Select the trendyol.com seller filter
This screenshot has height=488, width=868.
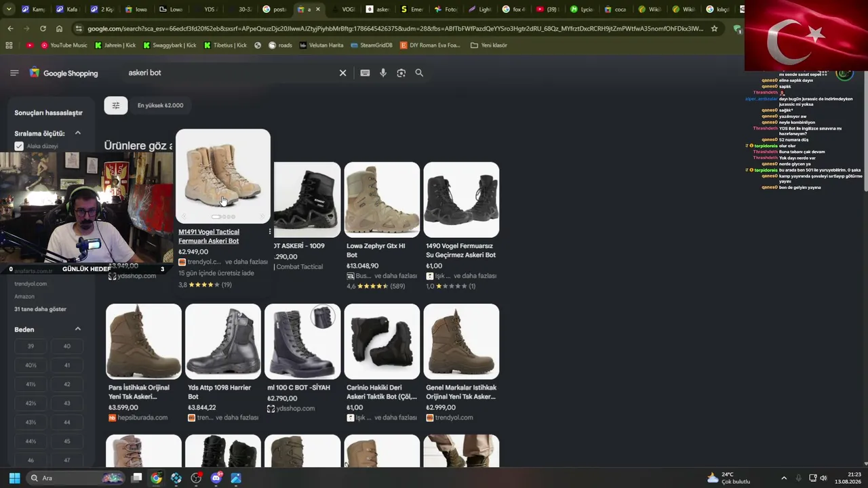[x=31, y=284]
